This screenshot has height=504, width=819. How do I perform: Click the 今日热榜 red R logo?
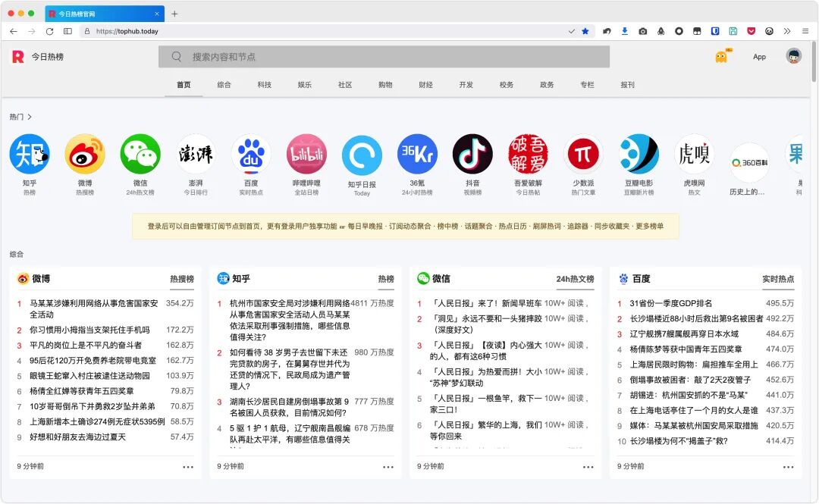click(17, 56)
